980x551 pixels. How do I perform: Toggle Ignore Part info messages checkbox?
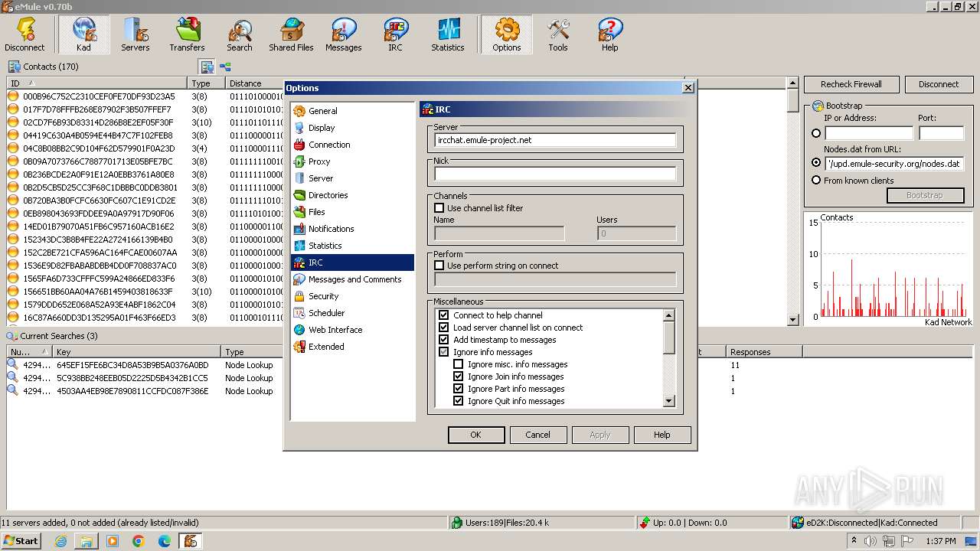(x=459, y=389)
